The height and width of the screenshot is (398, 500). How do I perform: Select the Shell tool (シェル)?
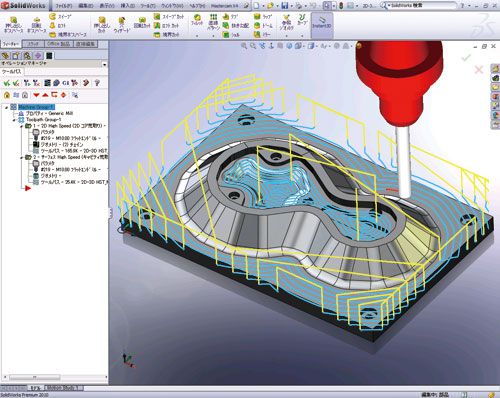pyautogui.click(x=231, y=34)
